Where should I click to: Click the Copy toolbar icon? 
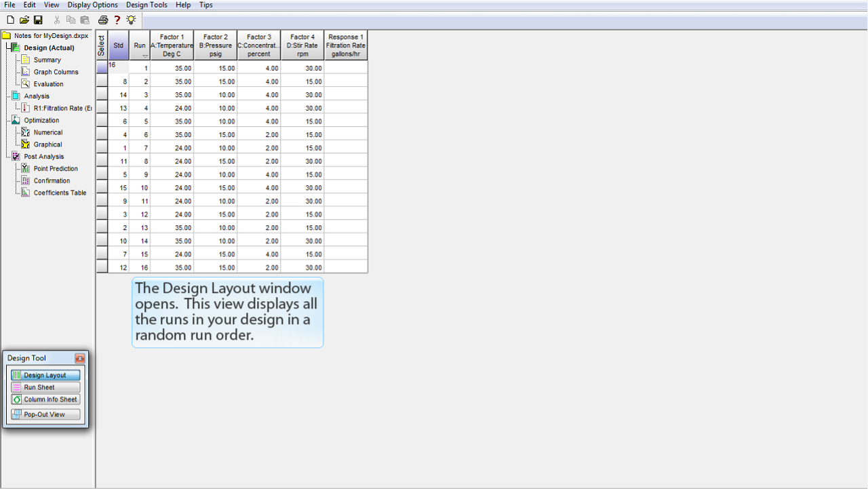71,20
